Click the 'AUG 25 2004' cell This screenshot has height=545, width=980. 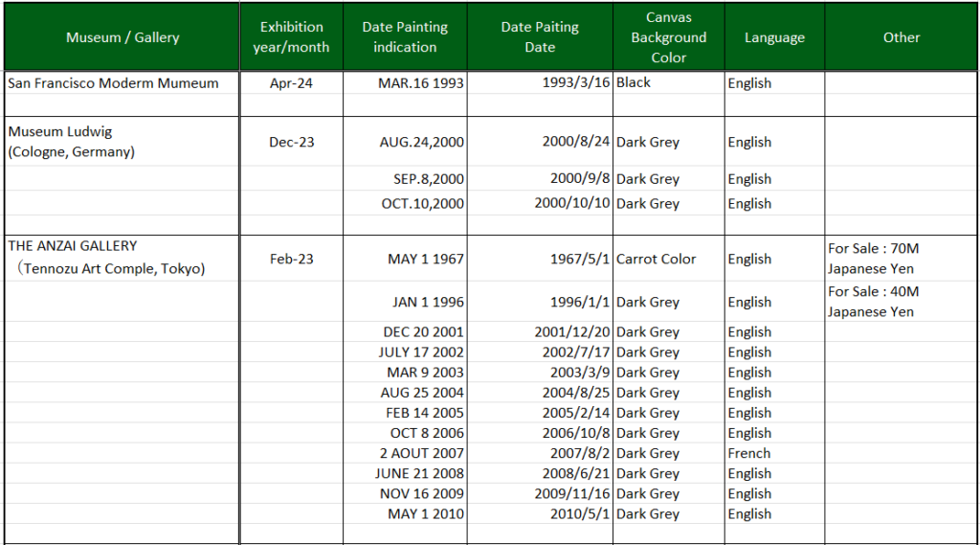pos(405,393)
